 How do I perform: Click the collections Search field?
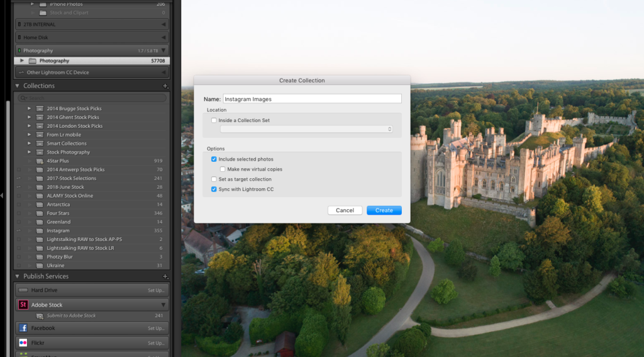point(92,98)
